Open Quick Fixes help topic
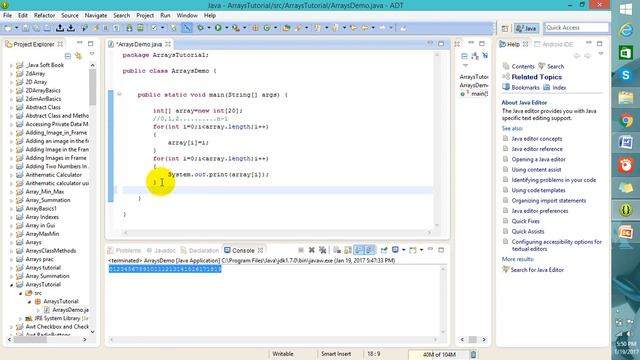 (x=525, y=221)
